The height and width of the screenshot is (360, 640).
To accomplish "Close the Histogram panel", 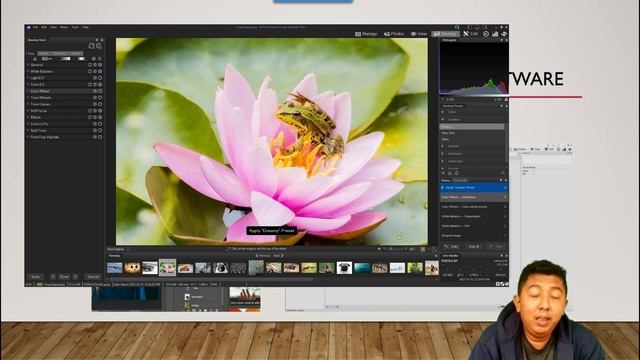I will (x=507, y=40).
